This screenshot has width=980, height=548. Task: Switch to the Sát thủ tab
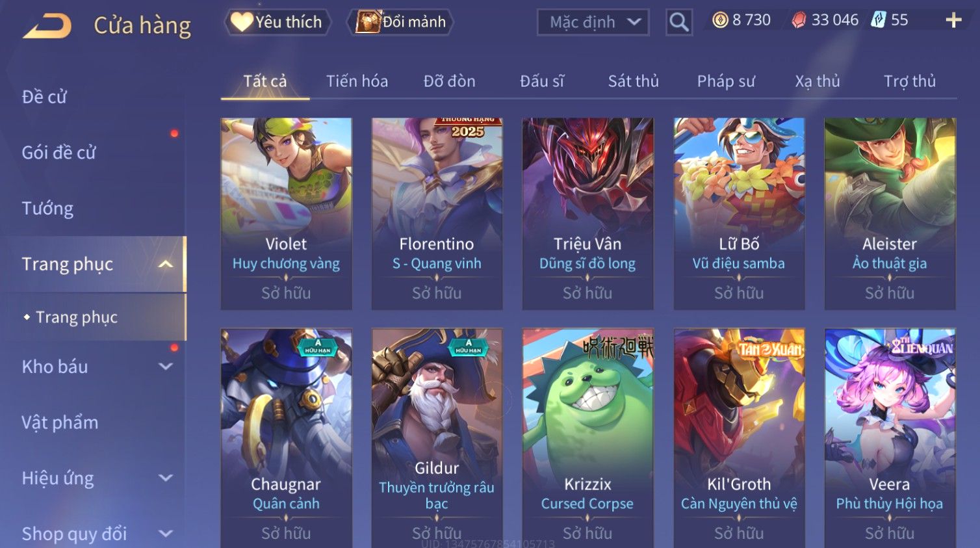tap(633, 81)
